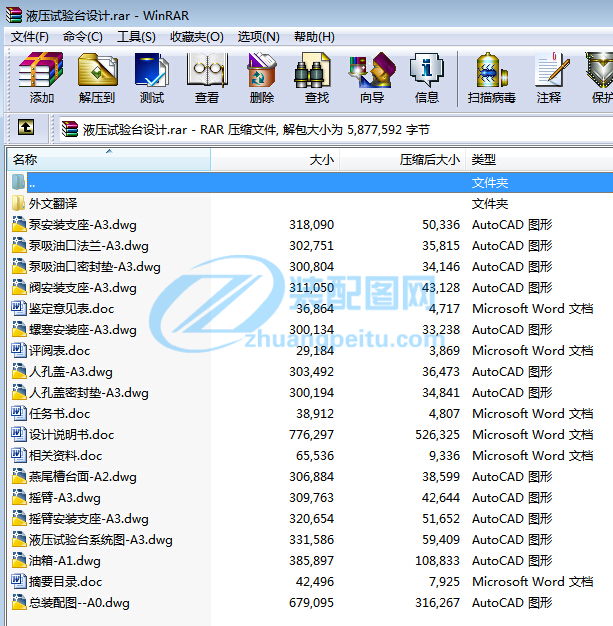The height and width of the screenshot is (626, 613).
Task: Click the icon of 油箱-A1.dwg
Action: tap(18, 560)
